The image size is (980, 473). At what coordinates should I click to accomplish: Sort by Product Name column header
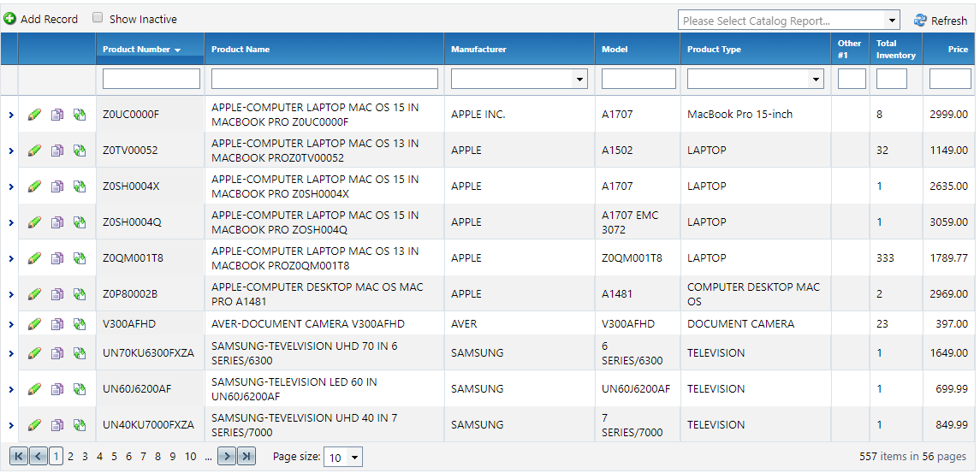point(241,50)
